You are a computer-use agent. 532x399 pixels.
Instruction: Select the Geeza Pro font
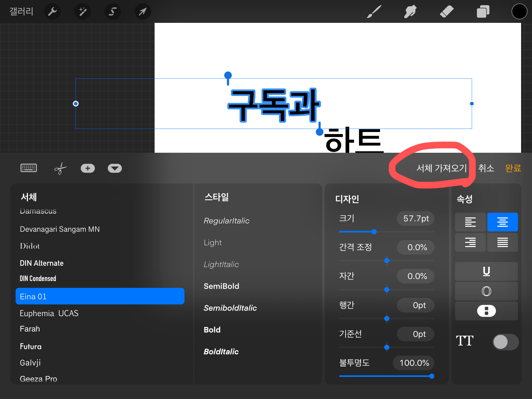38,379
